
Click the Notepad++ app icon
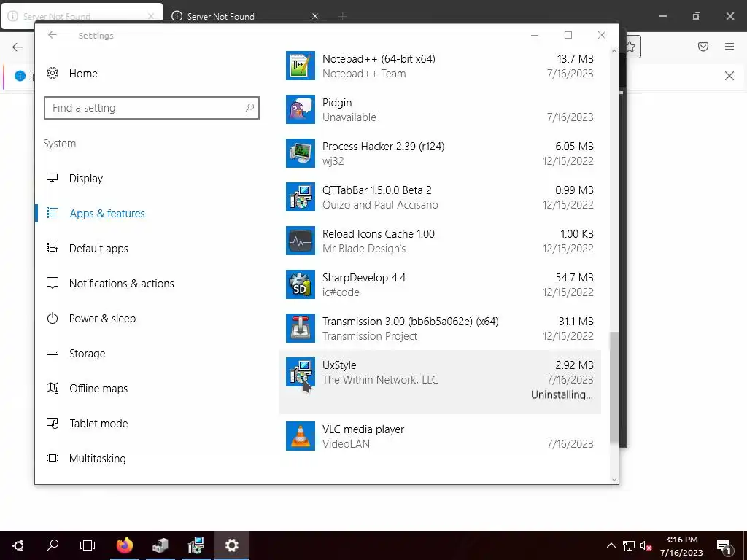point(300,66)
